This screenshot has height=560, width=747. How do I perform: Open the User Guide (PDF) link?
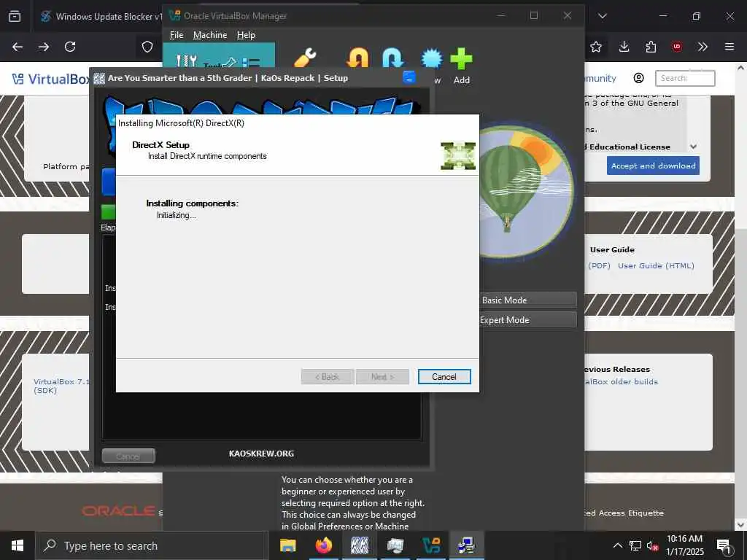point(600,265)
